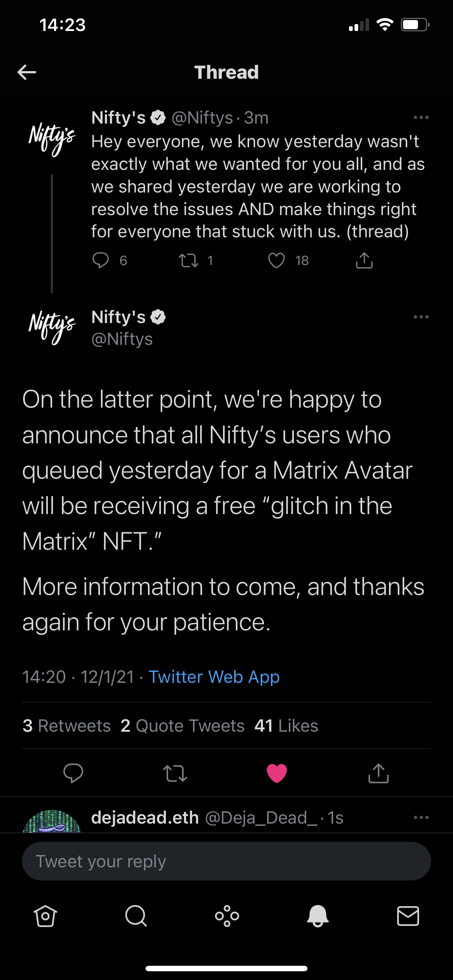Switch to the Home tab
The width and height of the screenshot is (453, 980).
[x=45, y=916]
